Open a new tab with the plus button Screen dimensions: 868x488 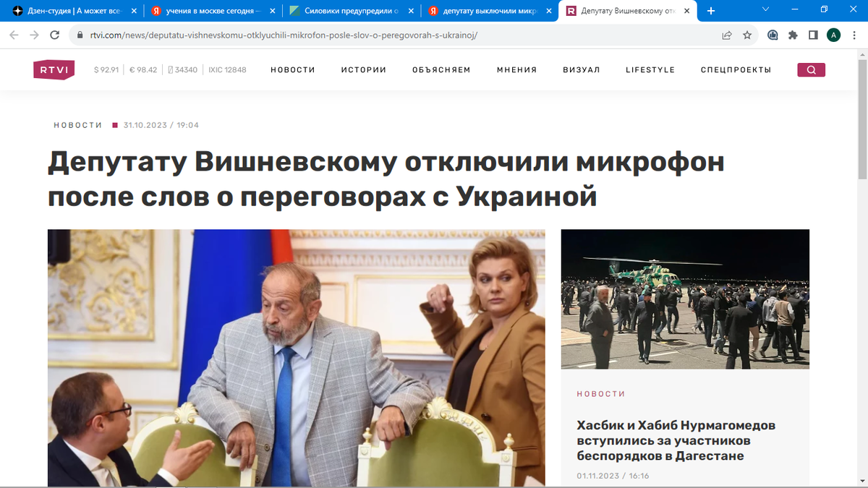point(711,11)
